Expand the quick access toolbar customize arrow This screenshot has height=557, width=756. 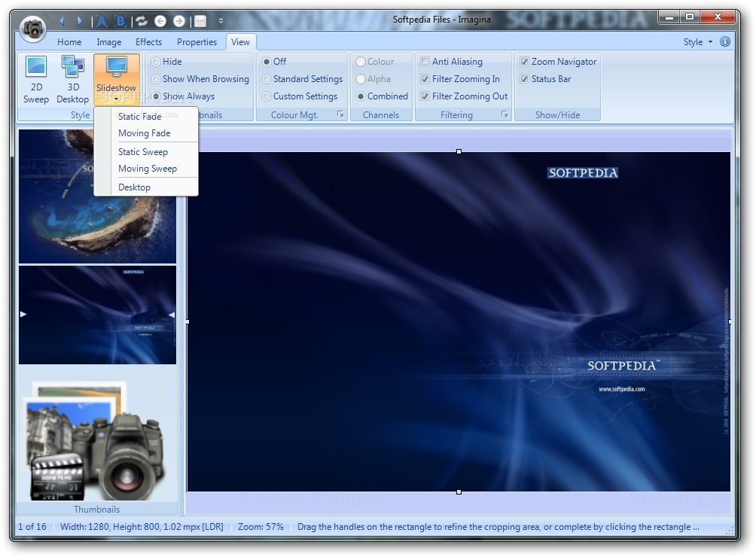point(221,21)
